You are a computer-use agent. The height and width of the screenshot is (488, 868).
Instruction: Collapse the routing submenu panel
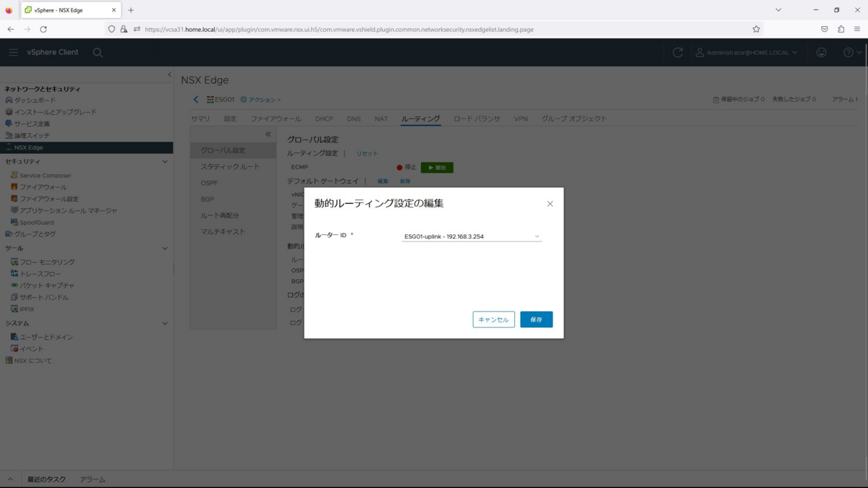[x=268, y=134]
